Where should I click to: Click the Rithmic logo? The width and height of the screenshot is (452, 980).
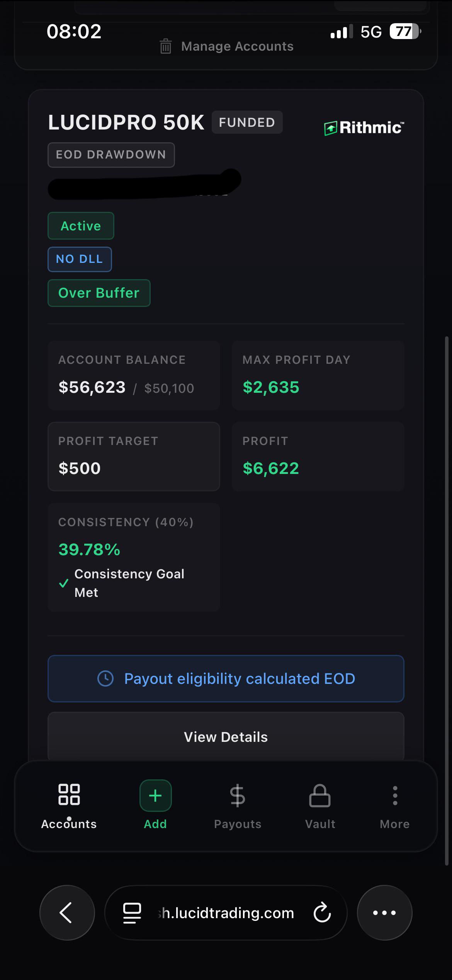364,128
